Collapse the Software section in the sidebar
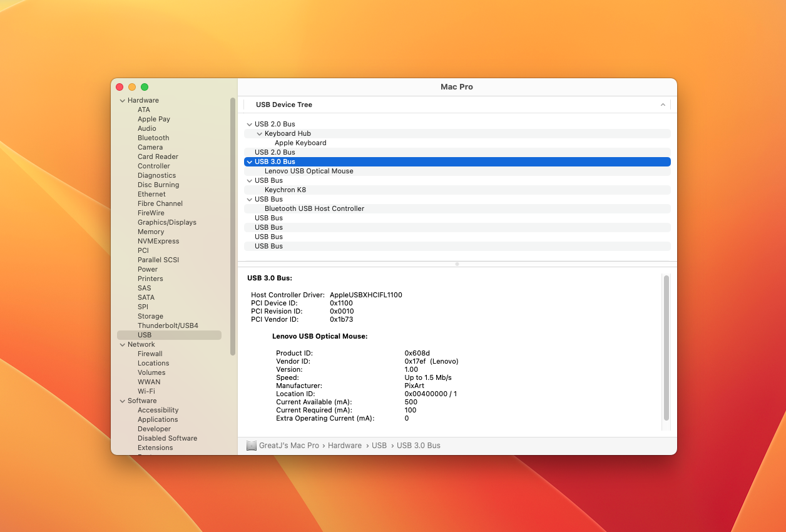Viewport: 786px width, 532px height. tap(122, 401)
